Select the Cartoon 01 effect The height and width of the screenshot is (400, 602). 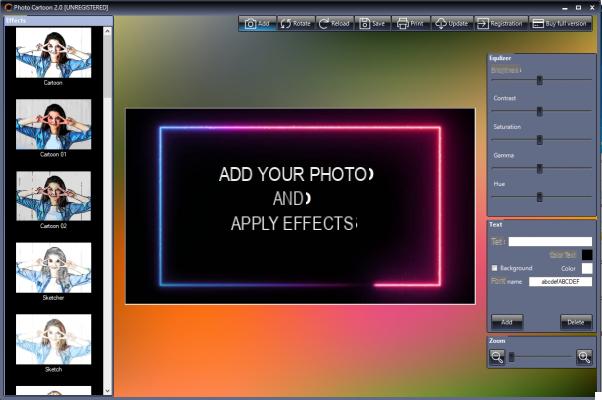[x=53, y=124]
